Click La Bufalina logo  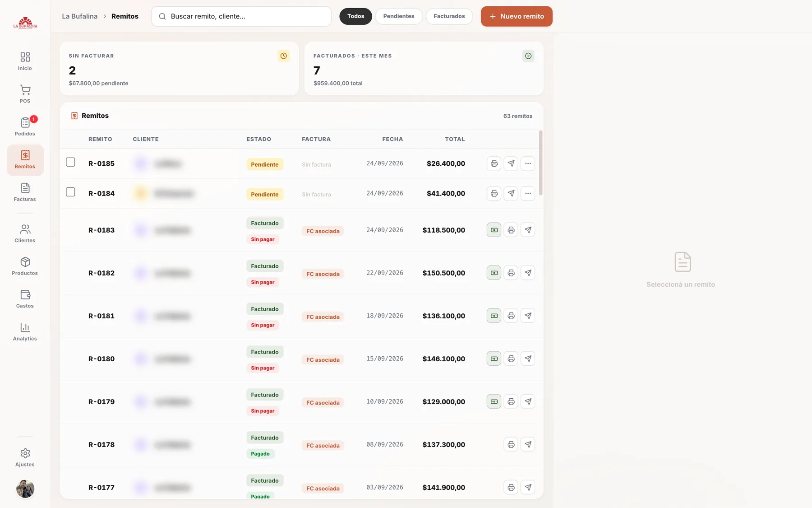(25, 23)
